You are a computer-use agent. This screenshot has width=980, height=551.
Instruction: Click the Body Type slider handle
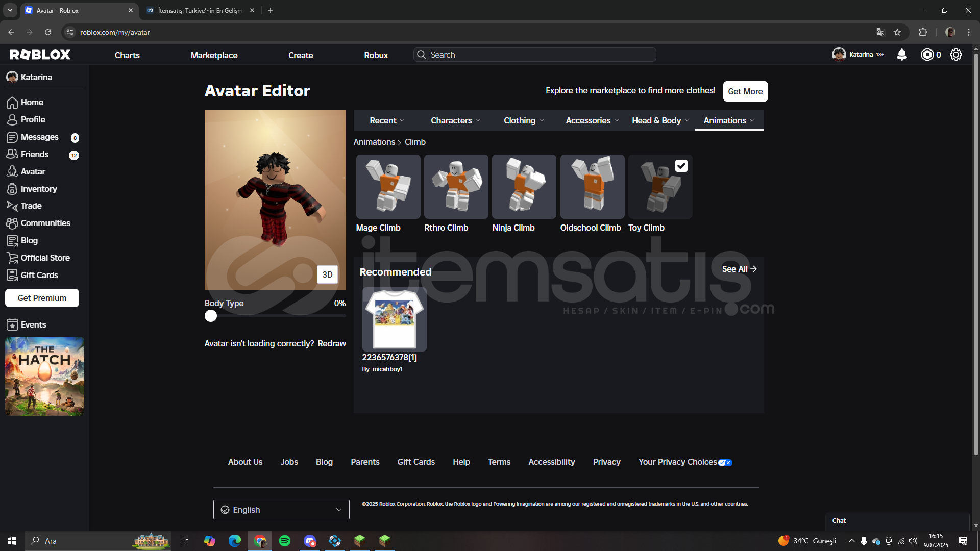click(x=211, y=316)
